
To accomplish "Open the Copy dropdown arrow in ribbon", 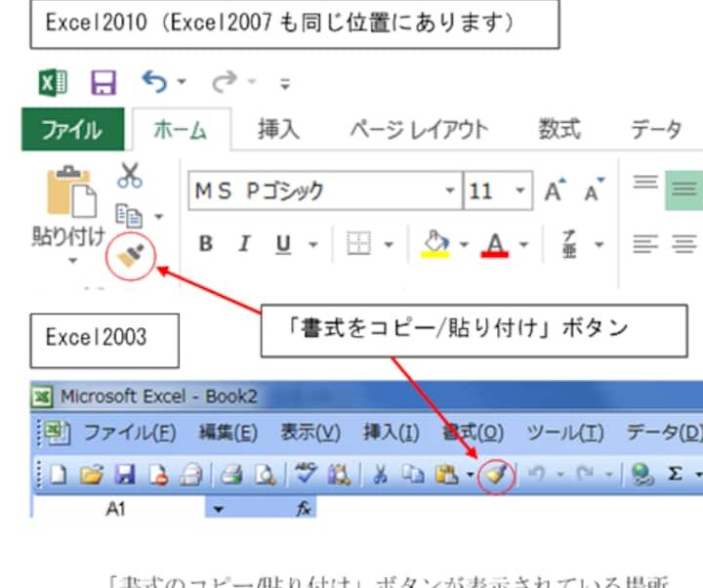I will click(159, 217).
